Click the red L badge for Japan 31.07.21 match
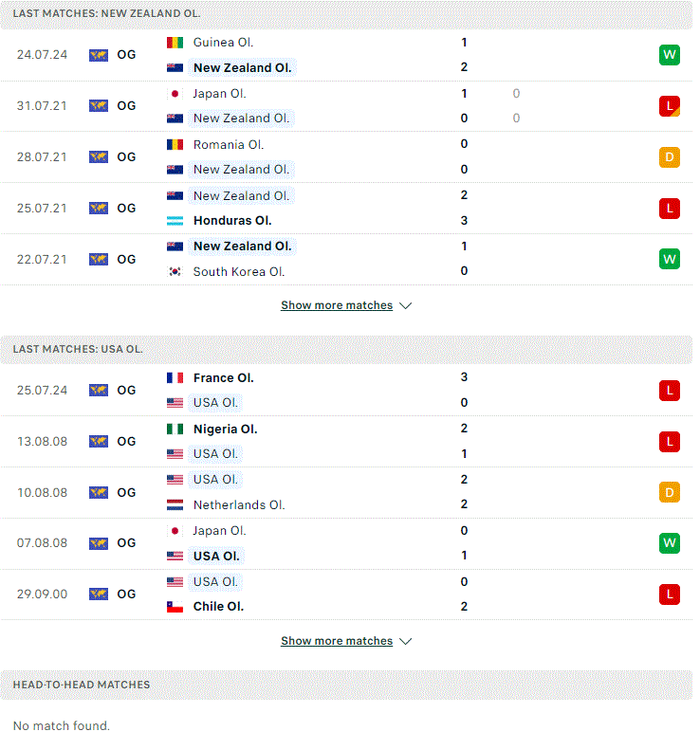Image resolution: width=700 pixels, height=750 pixels. tap(669, 105)
